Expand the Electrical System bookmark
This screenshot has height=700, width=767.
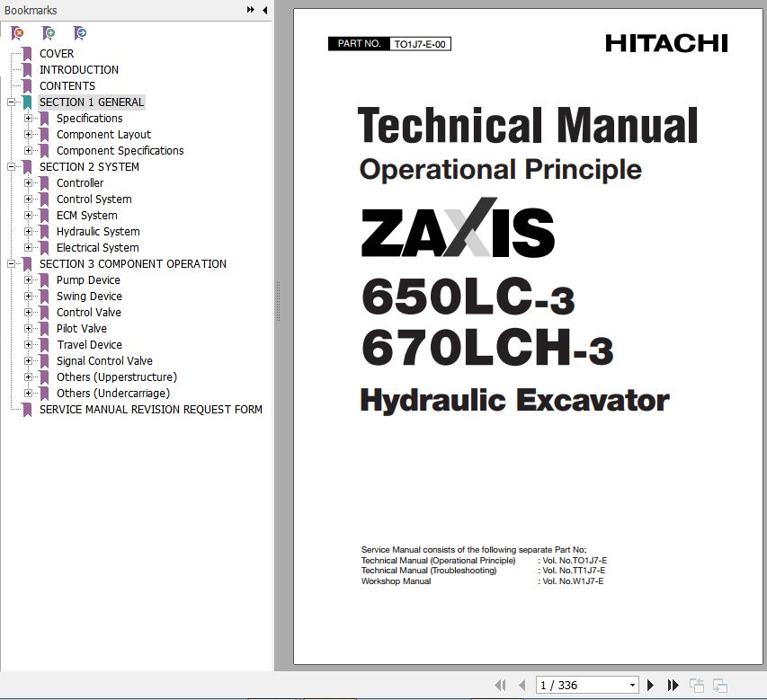pos(28,248)
